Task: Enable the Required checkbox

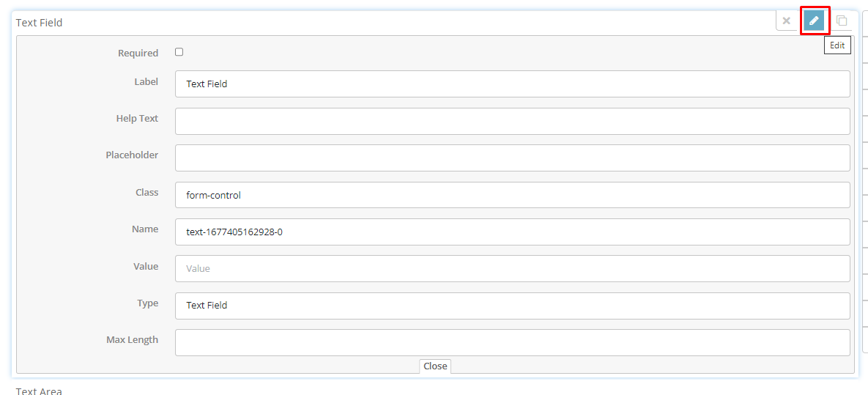Action: pos(179,52)
